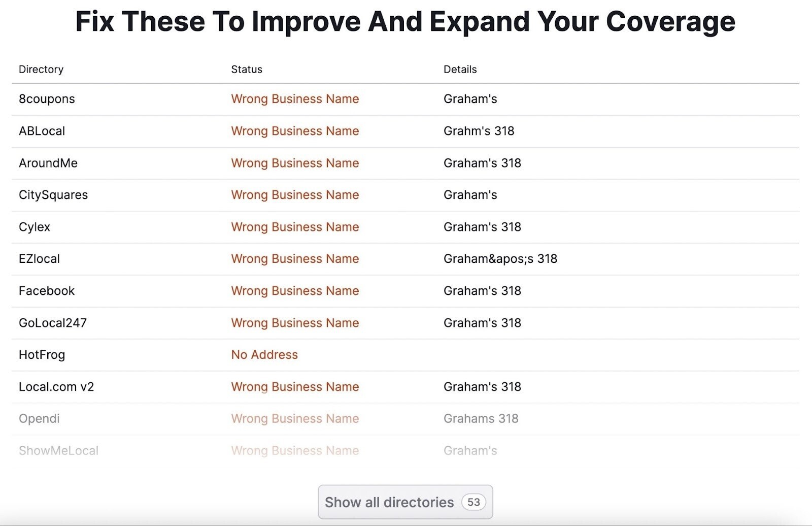Click the Graham's detail in ShowMeLocal row
Image resolution: width=812 pixels, height=526 pixels.
pos(470,450)
